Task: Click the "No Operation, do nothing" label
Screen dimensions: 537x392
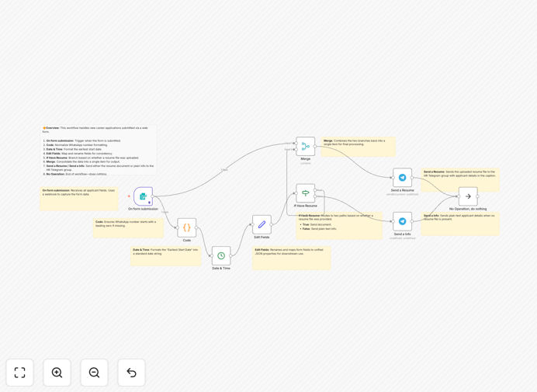Action: click(468, 209)
